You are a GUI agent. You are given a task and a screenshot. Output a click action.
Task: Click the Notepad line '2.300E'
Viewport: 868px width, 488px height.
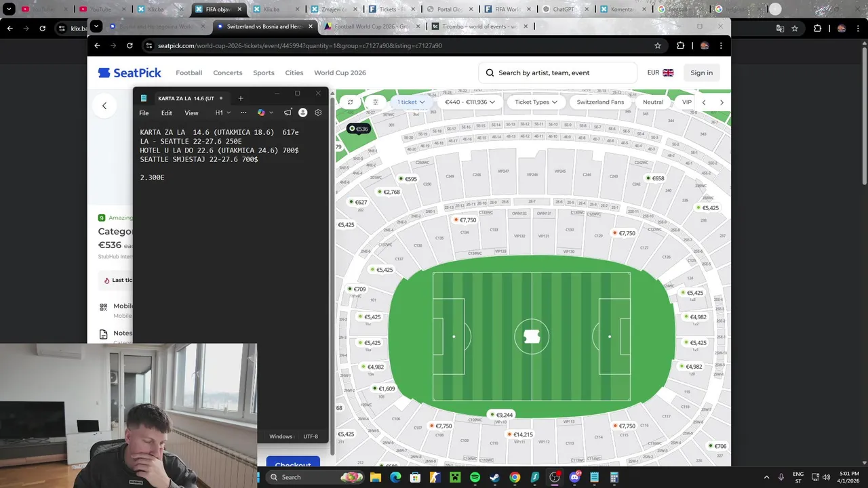153,178
